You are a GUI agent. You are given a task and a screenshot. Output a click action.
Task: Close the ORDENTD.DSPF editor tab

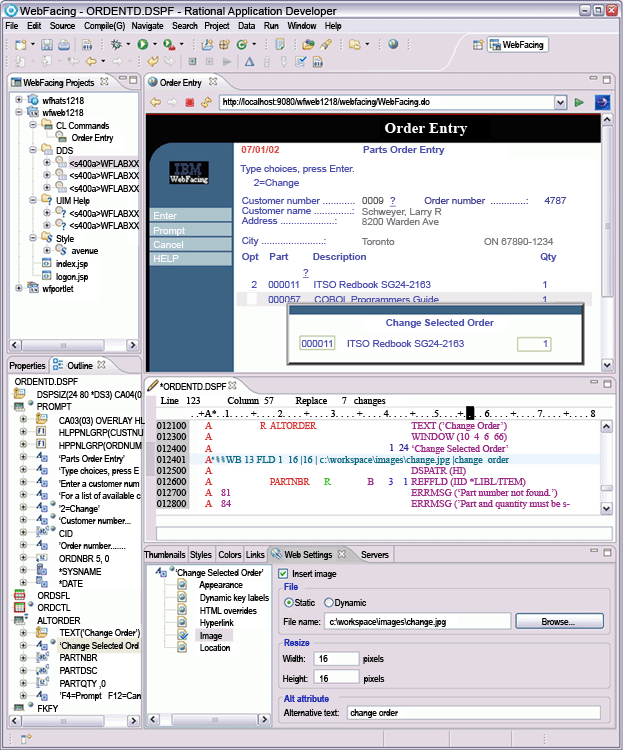click(x=233, y=385)
